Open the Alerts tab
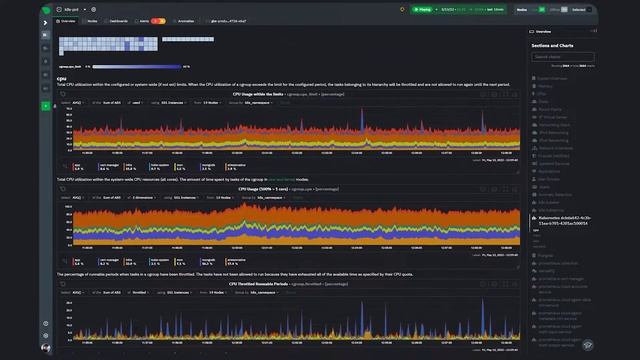This screenshot has width=640, height=360. 142,21
